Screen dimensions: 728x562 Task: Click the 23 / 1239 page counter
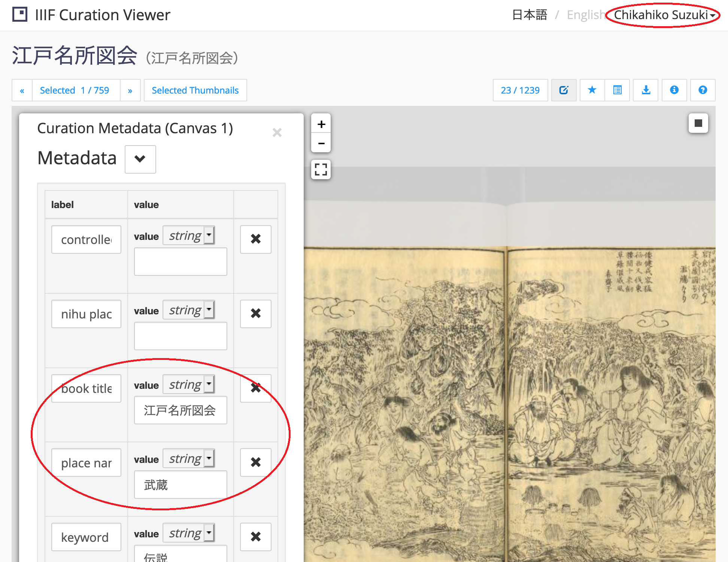[520, 90]
